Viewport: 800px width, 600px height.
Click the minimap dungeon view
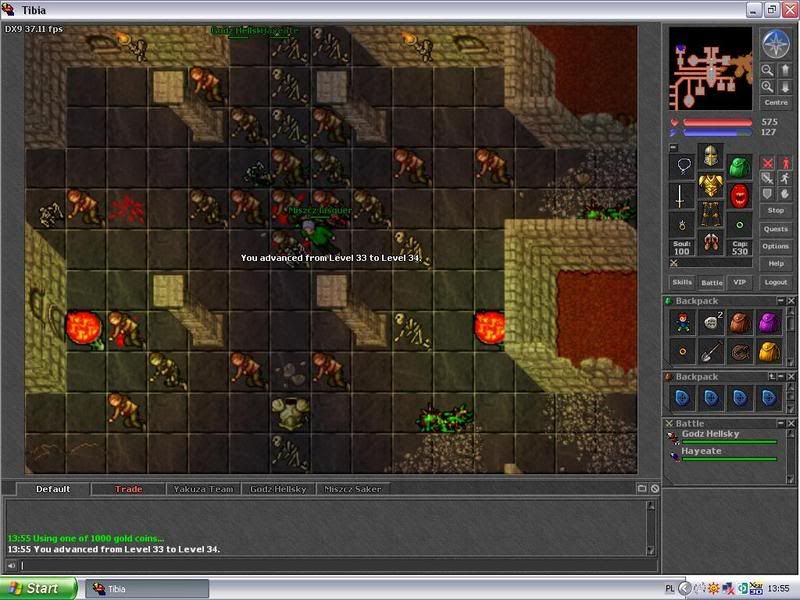point(711,68)
